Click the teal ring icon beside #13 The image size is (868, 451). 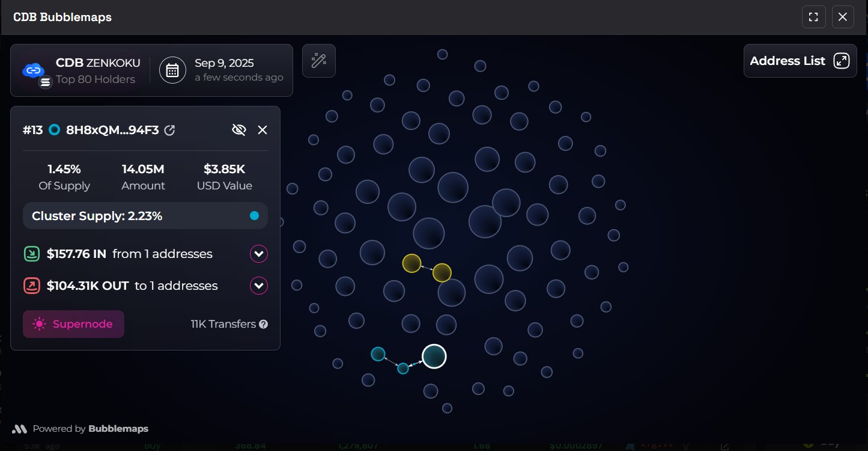click(x=55, y=130)
